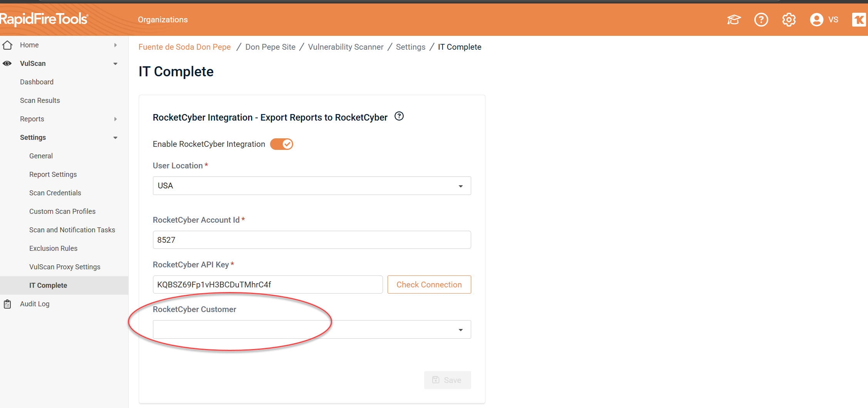Expand the Reports submenu arrow

(x=115, y=119)
